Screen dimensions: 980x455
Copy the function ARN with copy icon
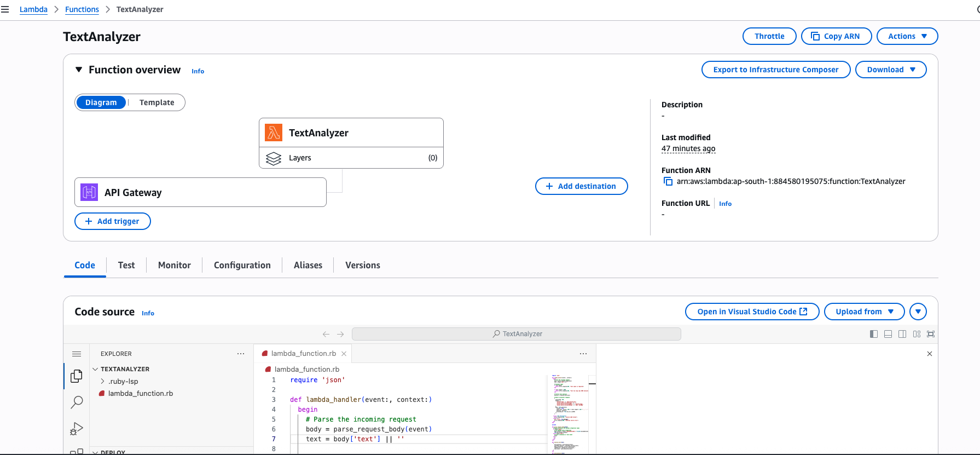668,181
